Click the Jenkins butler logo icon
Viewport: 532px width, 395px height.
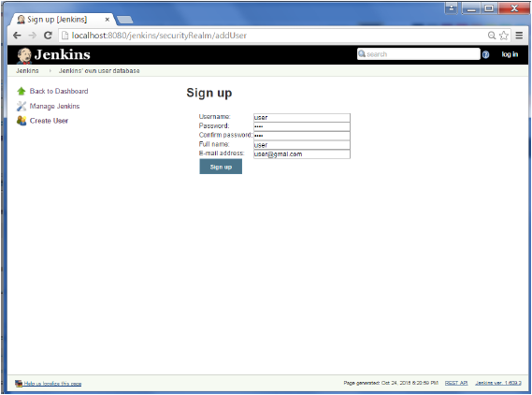[24, 55]
